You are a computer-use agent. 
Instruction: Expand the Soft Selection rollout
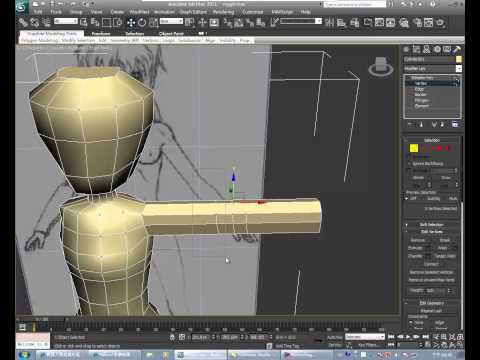click(432, 224)
